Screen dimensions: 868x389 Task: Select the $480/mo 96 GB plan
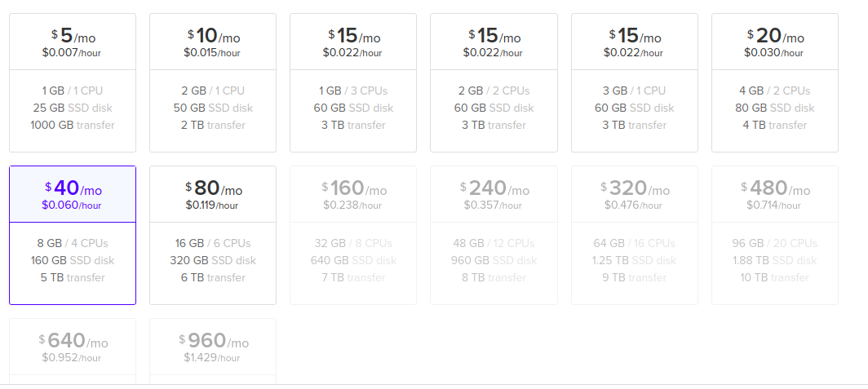pyautogui.click(x=774, y=235)
